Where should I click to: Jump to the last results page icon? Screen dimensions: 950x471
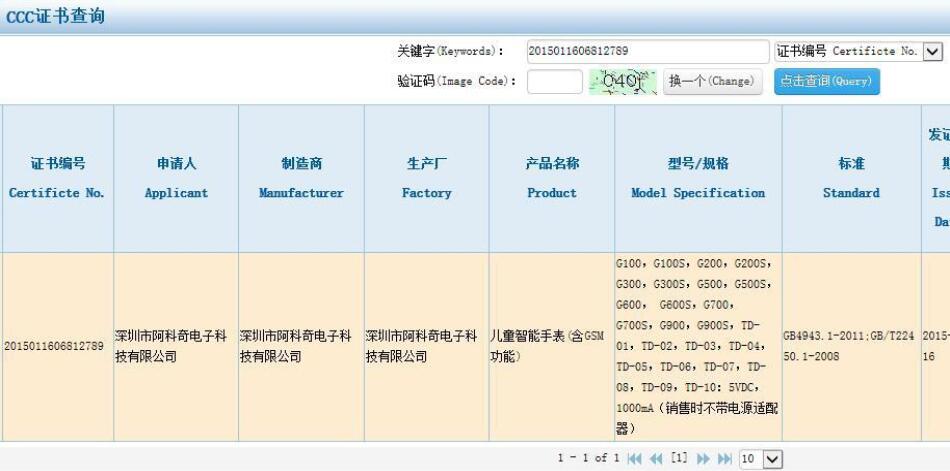click(x=725, y=458)
